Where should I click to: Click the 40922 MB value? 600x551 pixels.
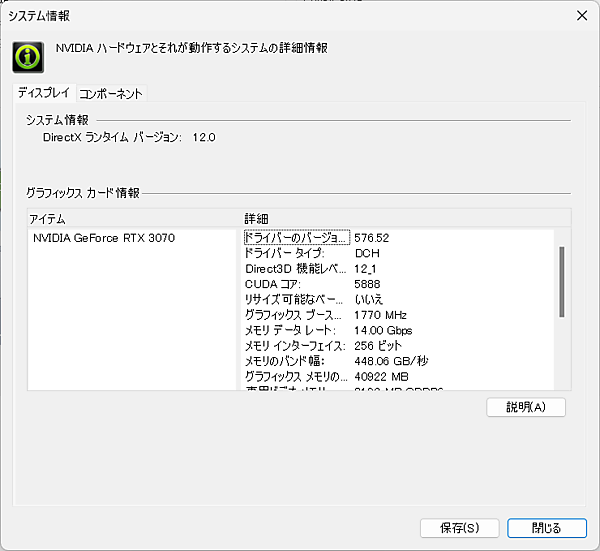(382, 377)
